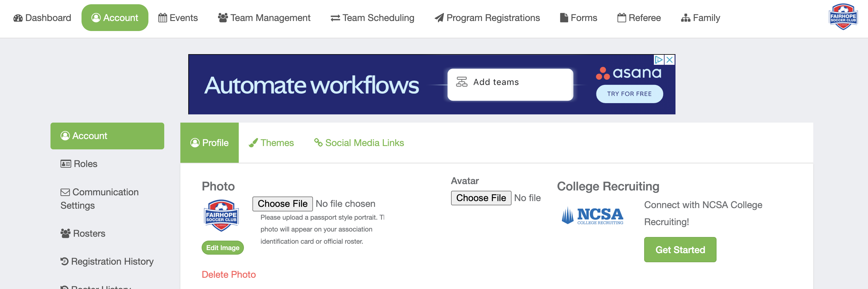Click the Fairhope Soccer Club logo at top right
Screen dimensions: 868x289
843,17
